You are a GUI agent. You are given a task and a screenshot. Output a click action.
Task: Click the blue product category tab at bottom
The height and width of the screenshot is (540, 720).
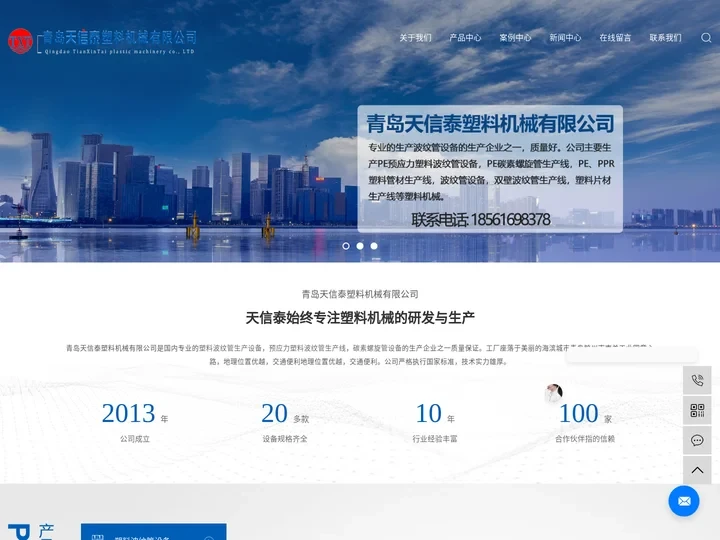pos(153,532)
